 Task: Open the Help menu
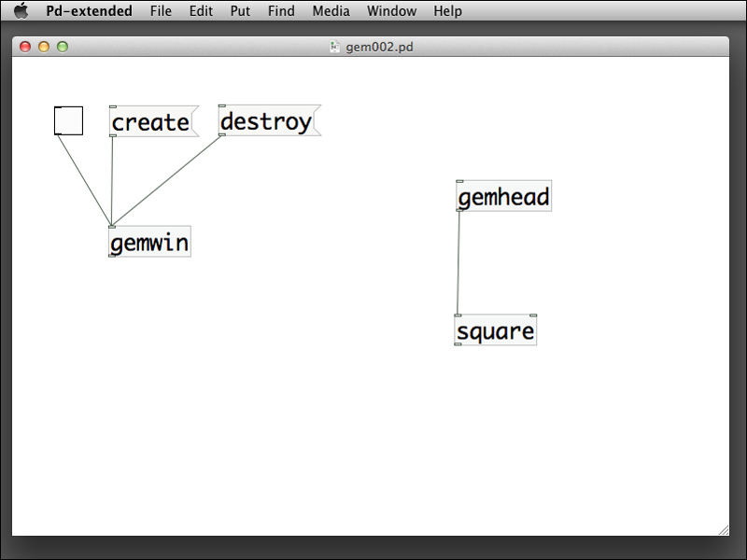tap(446, 10)
